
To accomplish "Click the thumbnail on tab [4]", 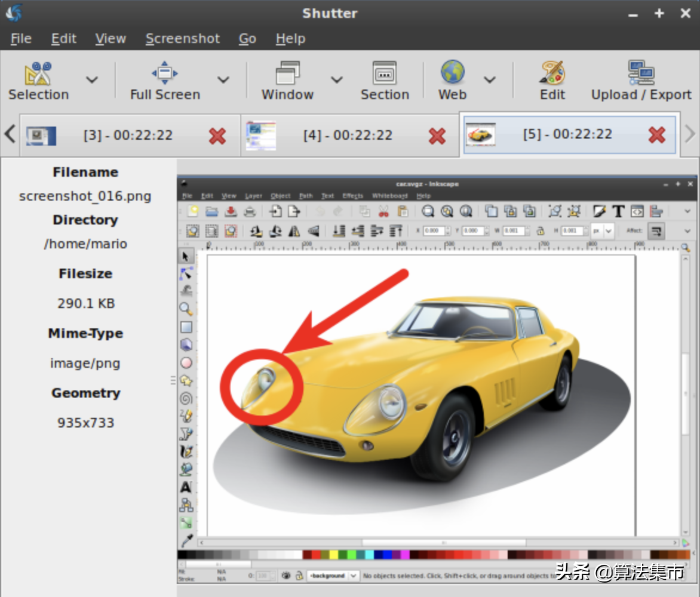I will pyautogui.click(x=261, y=135).
